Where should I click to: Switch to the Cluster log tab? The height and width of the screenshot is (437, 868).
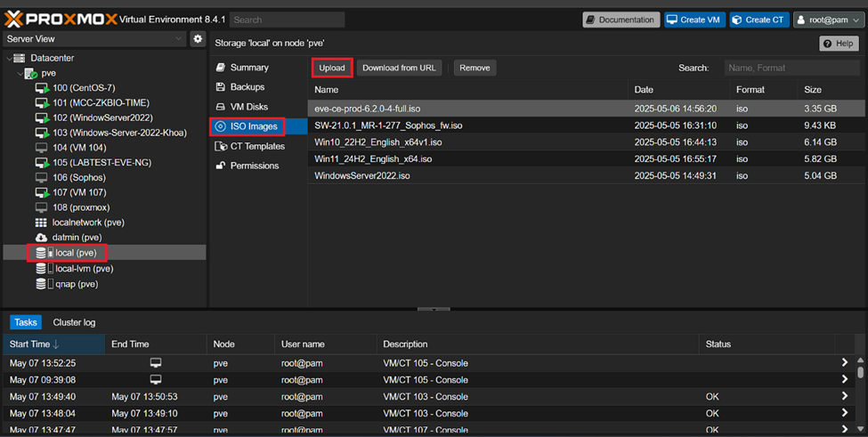pyautogui.click(x=74, y=322)
